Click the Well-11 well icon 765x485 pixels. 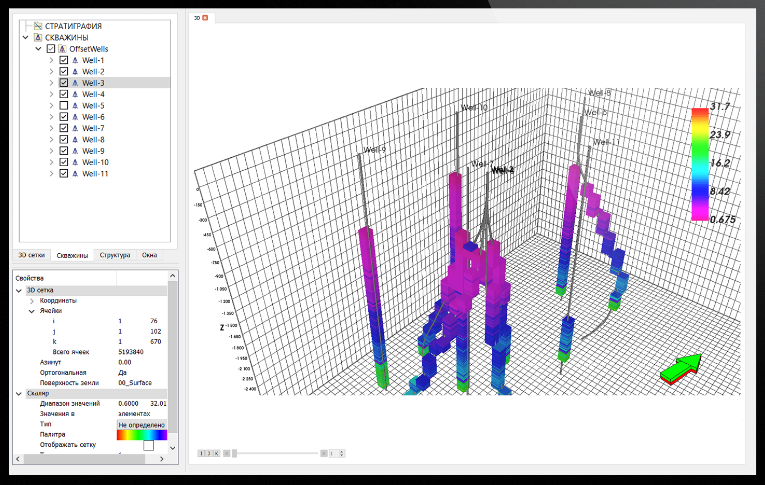click(x=75, y=173)
